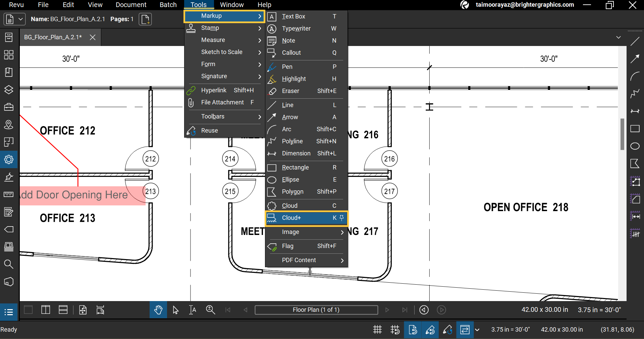Image resolution: width=644 pixels, height=339 pixels.
Task: Select the Ellipse tool in right toolbar
Action: coord(635,146)
